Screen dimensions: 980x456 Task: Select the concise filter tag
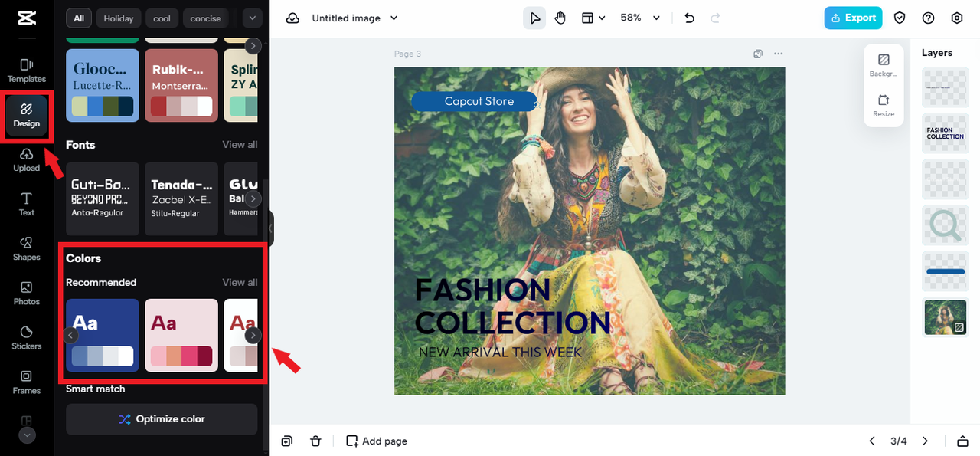coord(206,18)
